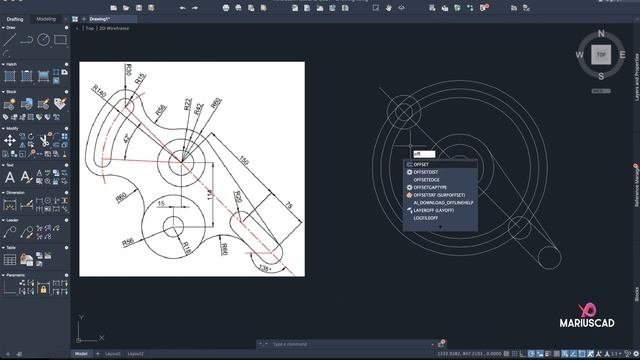
Task: Insert a Table with the table icon
Action: click(10, 260)
